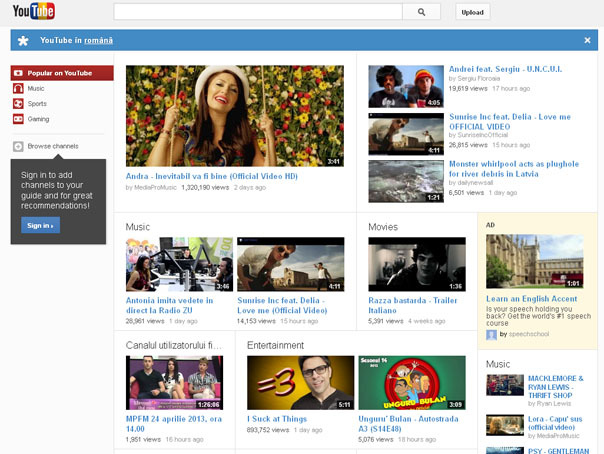Screen dimensions: 604x454
Task: Play the MPFM 24 aprilie 2013 thumbnail
Action: click(x=174, y=383)
